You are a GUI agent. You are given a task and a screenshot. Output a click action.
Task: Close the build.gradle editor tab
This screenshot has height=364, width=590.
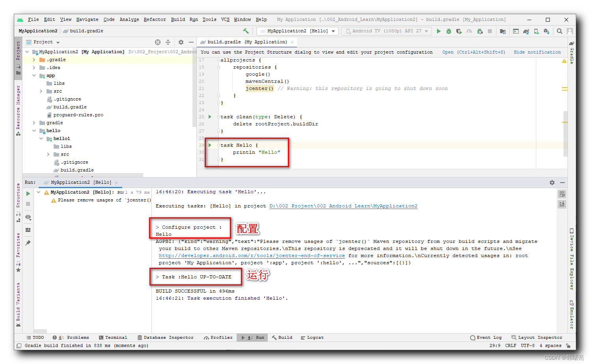click(x=292, y=42)
